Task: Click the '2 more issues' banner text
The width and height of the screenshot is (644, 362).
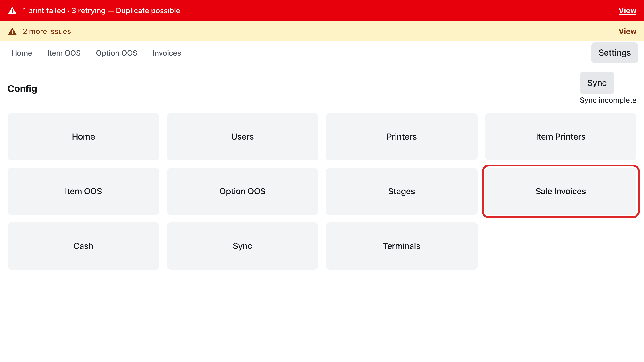Action: tap(47, 32)
